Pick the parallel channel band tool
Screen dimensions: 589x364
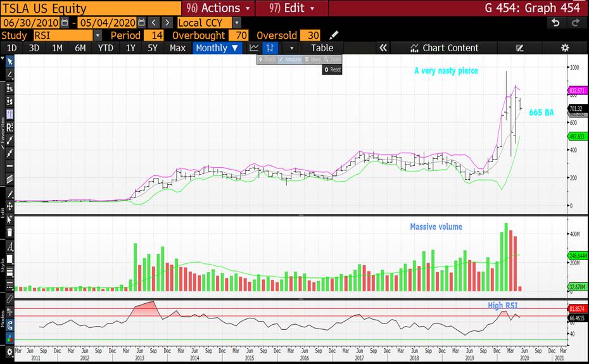[x=9, y=179]
